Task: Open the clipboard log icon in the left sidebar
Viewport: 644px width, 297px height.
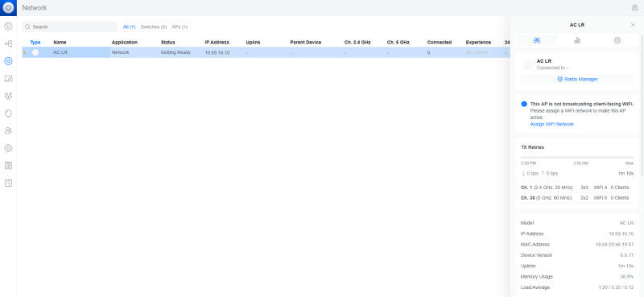Action: click(x=8, y=165)
